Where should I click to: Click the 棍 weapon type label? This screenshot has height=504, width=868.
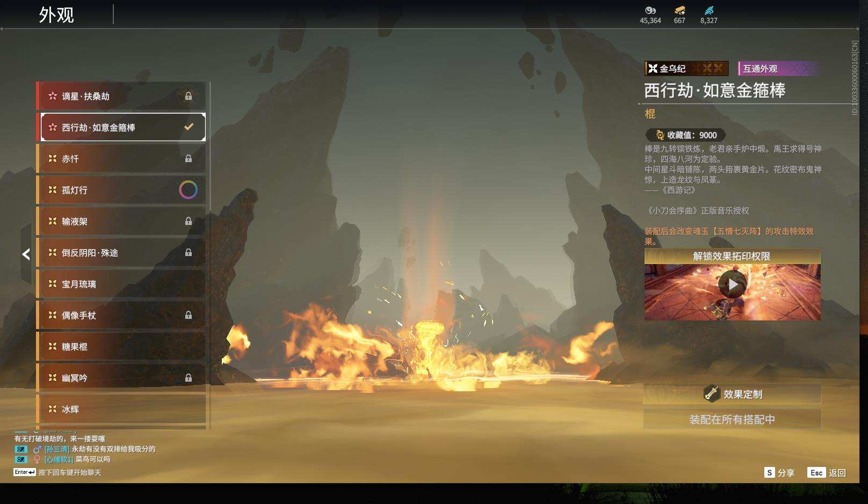[650, 114]
